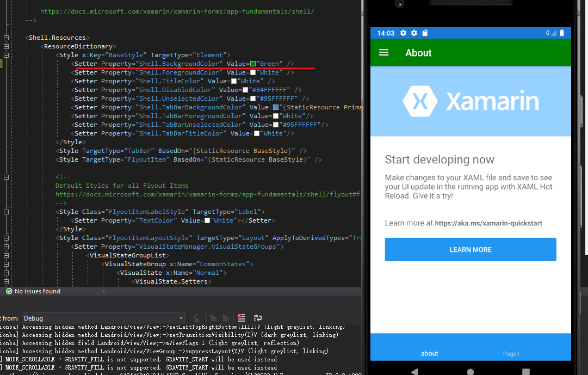
Task: Collapse the BaseStyle Style element
Action: pos(6,55)
